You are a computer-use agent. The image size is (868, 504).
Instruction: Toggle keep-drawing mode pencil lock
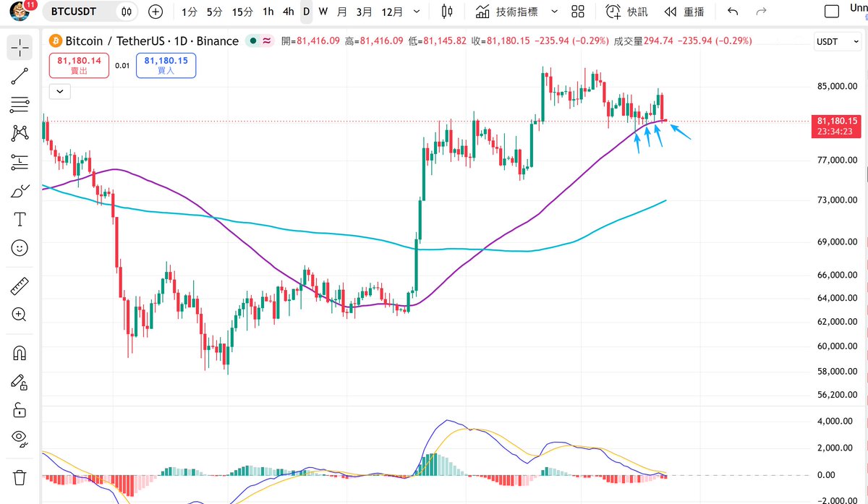coord(20,382)
